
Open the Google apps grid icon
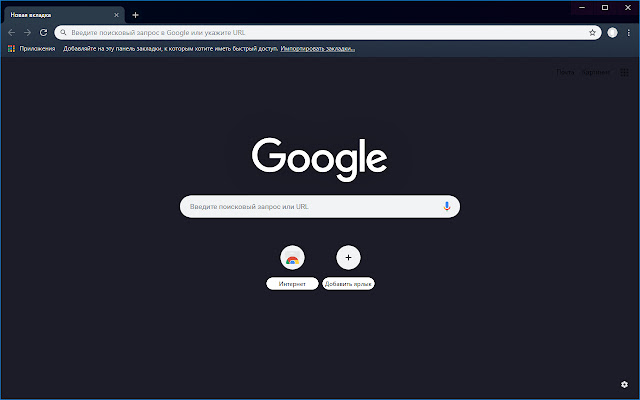pos(624,72)
